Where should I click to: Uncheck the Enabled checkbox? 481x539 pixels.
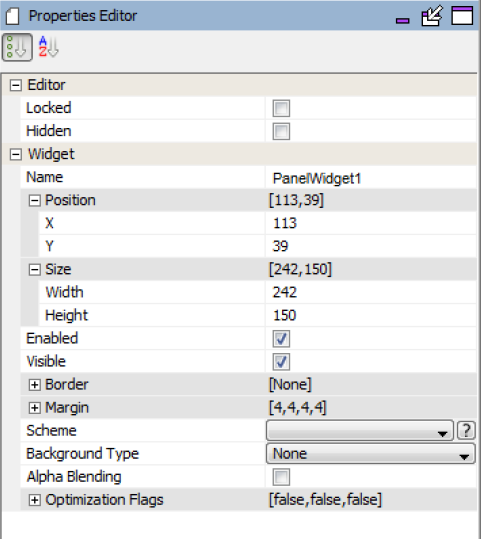[x=281, y=339]
